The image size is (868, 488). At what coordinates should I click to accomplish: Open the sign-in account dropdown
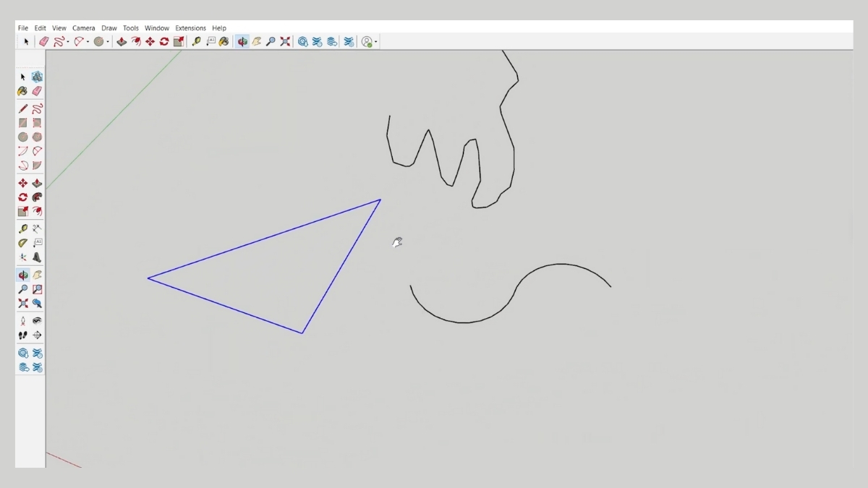click(375, 41)
